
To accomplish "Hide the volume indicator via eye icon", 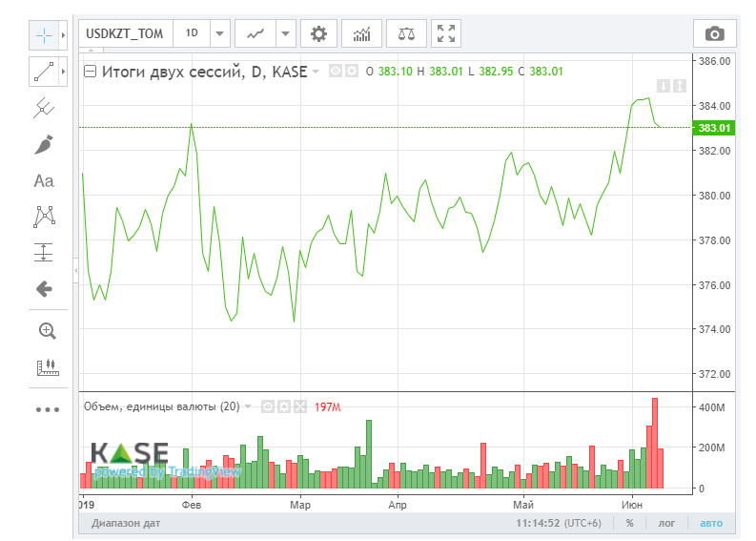I will click(x=269, y=406).
